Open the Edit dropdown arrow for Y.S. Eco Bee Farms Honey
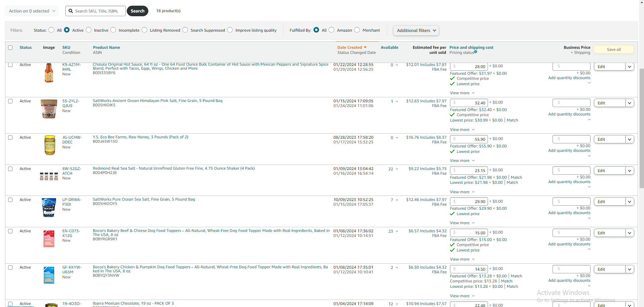This screenshot has height=307, width=644. pos(630,139)
